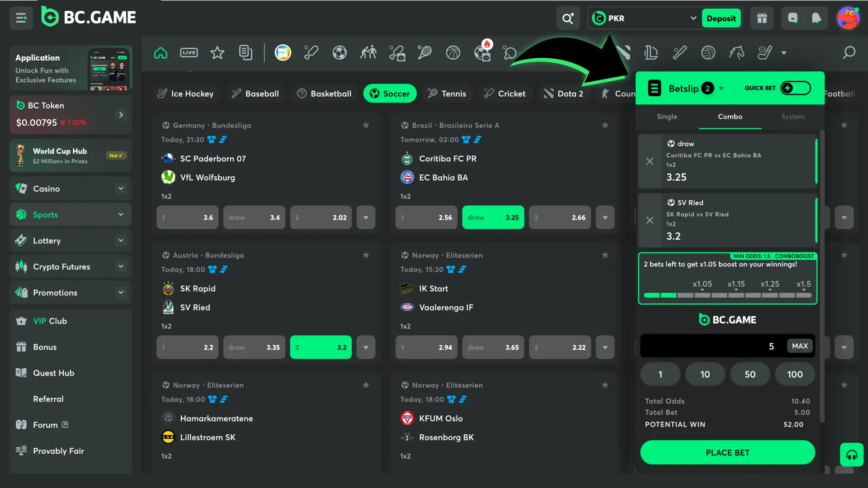Add 100 to the stake
The width and height of the screenshot is (868, 488).
(795, 374)
